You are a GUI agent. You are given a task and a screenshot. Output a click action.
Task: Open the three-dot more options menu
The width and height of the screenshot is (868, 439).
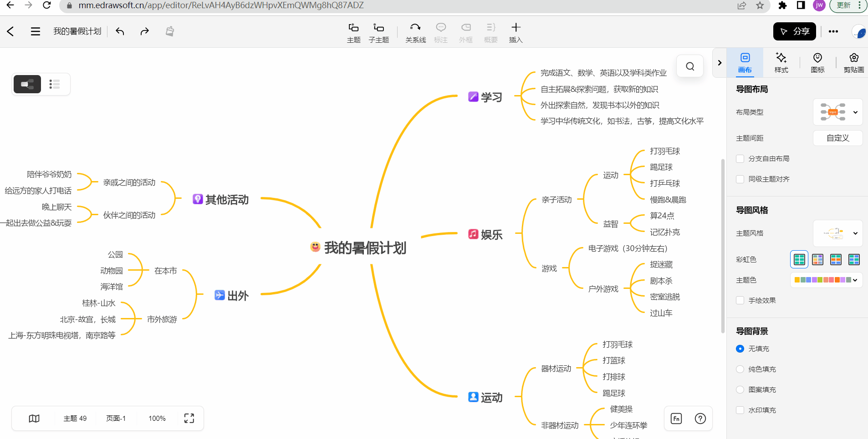[833, 31]
